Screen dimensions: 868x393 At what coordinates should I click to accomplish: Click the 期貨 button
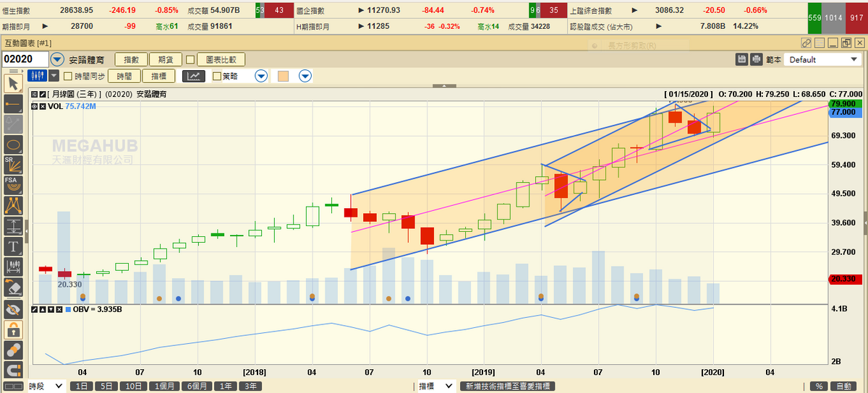pyautogui.click(x=166, y=60)
